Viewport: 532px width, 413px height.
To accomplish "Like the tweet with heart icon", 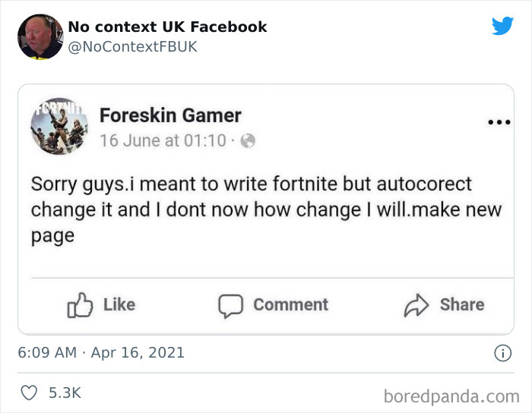I will click(x=28, y=393).
